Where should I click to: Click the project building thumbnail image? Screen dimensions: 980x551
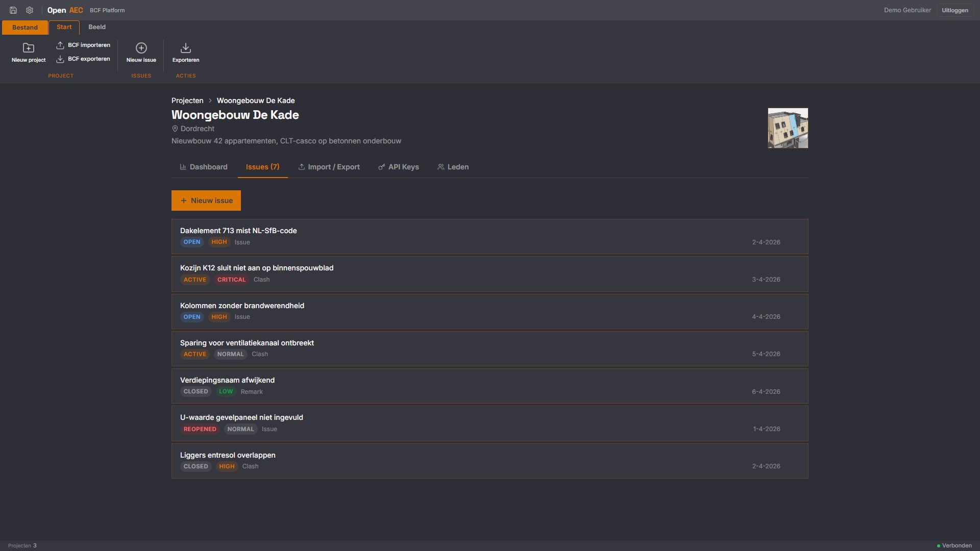click(788, 128)
